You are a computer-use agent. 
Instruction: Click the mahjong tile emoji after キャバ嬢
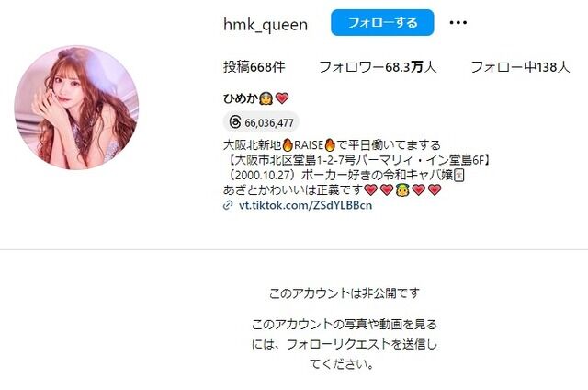pyautogui.click(x=459, y=176)
